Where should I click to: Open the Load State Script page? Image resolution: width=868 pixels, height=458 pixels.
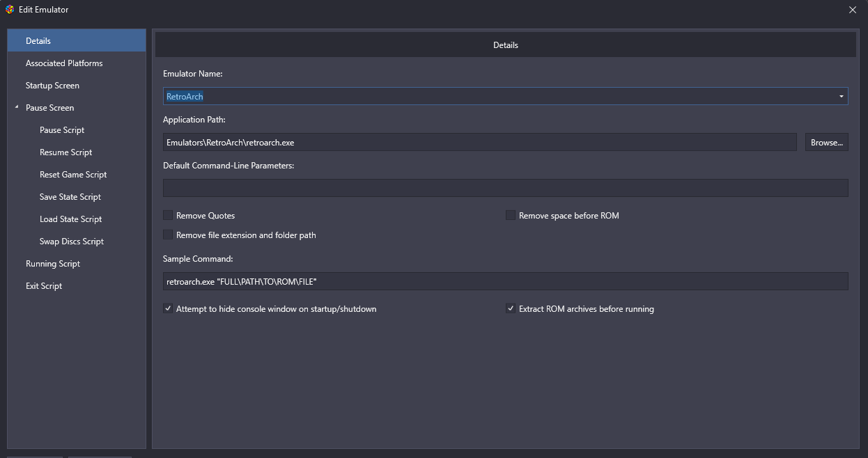[70, 219]
